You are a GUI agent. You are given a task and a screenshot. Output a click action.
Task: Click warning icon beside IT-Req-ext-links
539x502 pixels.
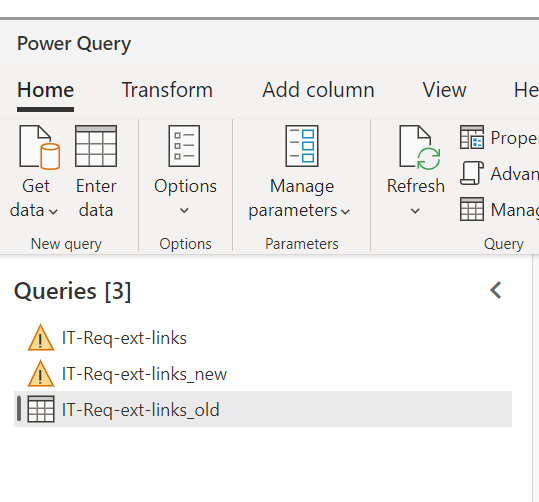coord(41,338)
